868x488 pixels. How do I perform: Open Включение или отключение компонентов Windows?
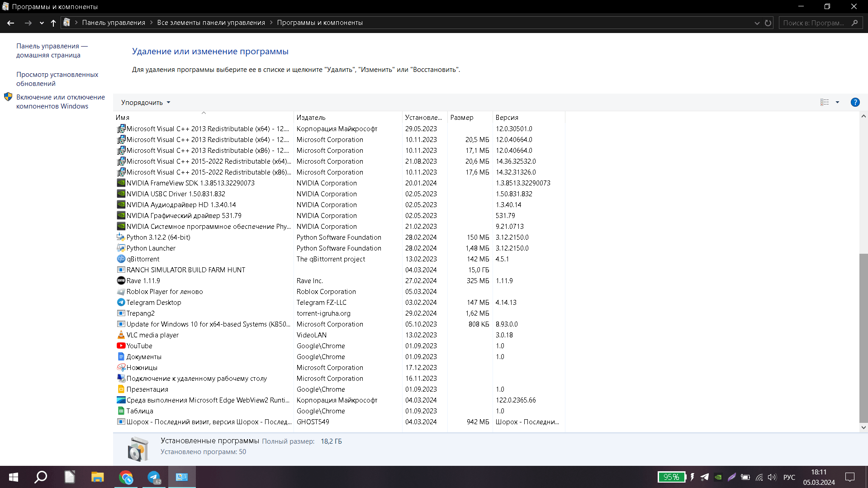61,102
